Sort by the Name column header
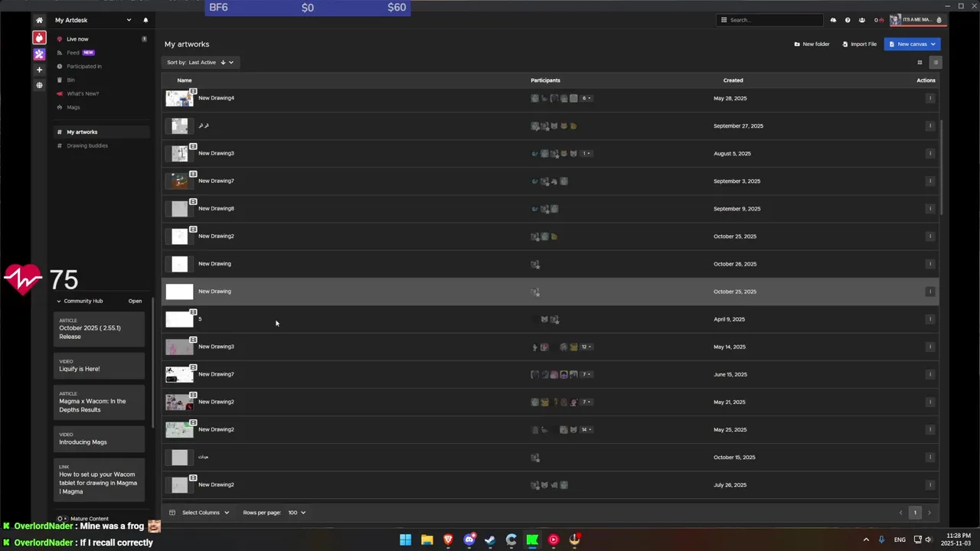980x551 pixels. point(185,80)
